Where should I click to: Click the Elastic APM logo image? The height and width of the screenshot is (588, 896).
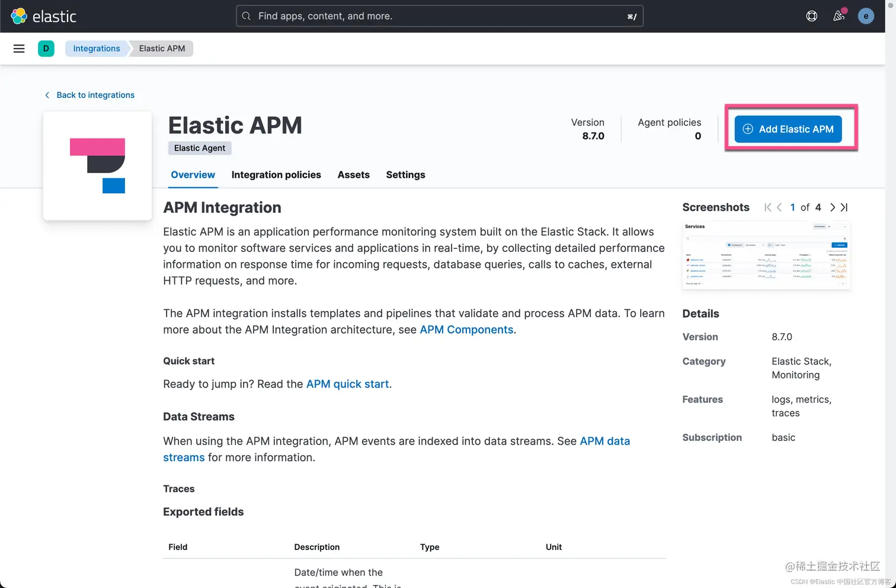(97, 166)
